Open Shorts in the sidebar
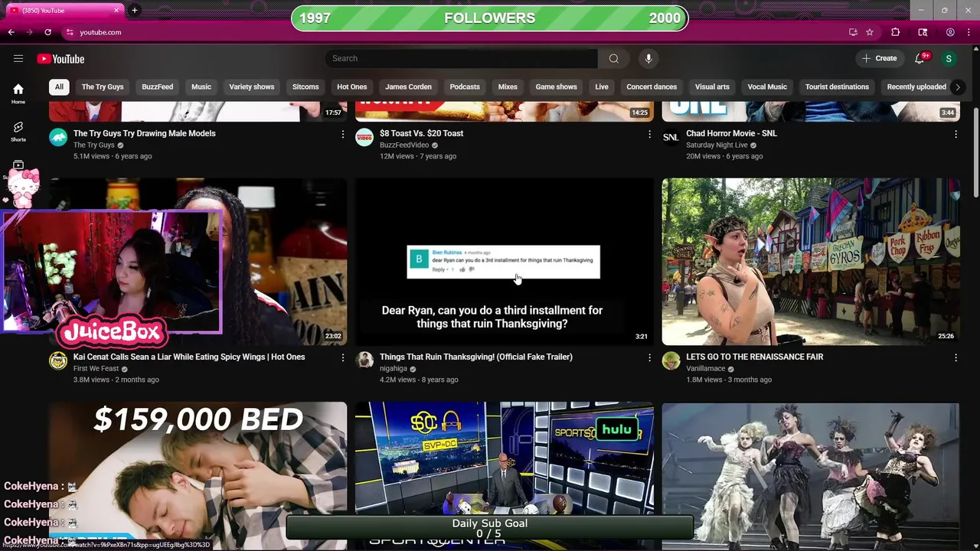The image size is (980, 551). (18, 132)
